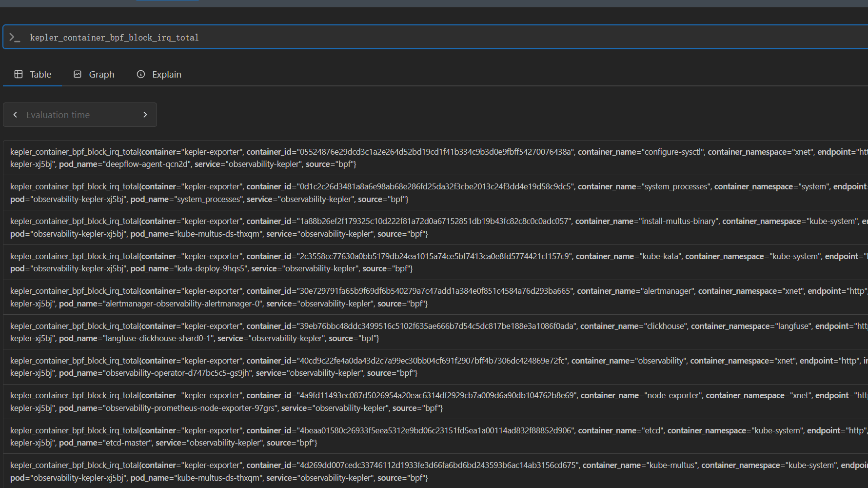Image resolution: width=868 pixels, height=488 pixels.
Task: Select result row with pod_name system_processes
Action: tap(435, 193)
